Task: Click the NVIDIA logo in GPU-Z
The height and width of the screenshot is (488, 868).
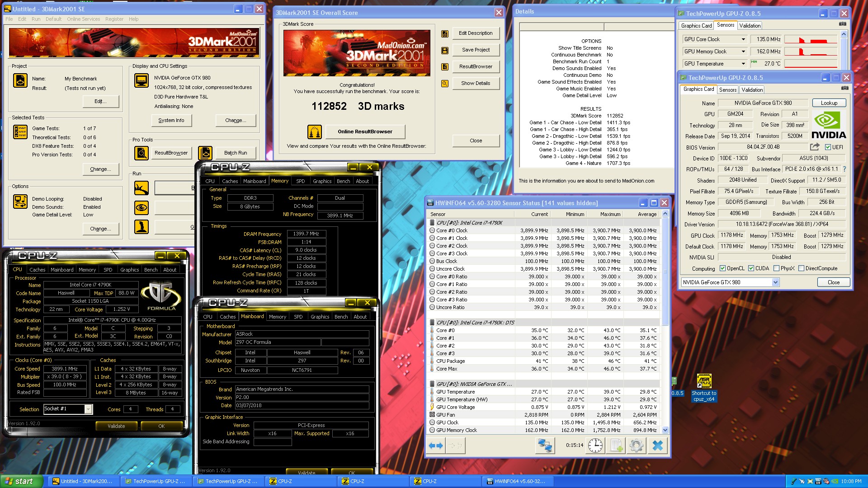Action: point(828,125)
